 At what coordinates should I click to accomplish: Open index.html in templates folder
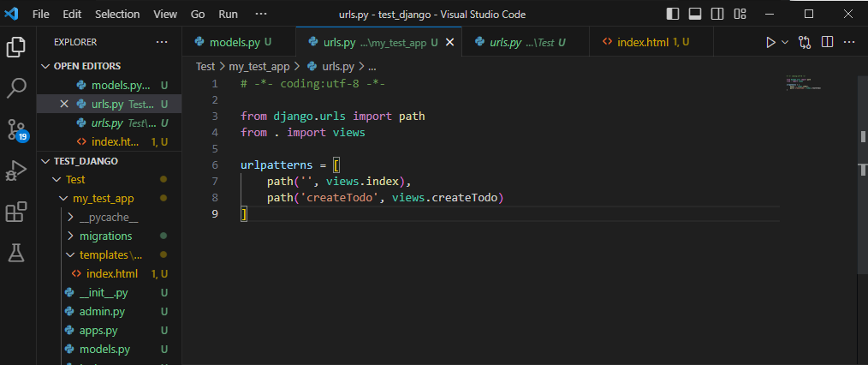(x=109, y=273)
